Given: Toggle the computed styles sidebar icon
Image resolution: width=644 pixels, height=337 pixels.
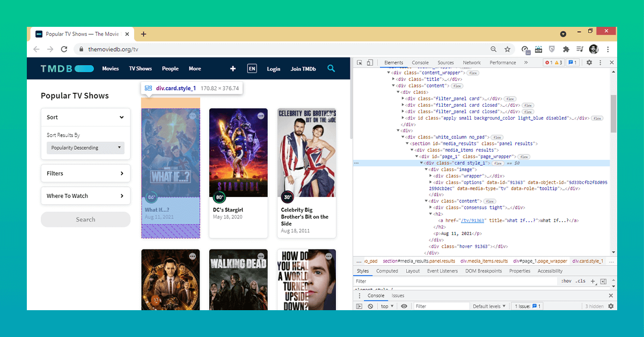Looking at the screenshot, I should [x=603, y=281].
